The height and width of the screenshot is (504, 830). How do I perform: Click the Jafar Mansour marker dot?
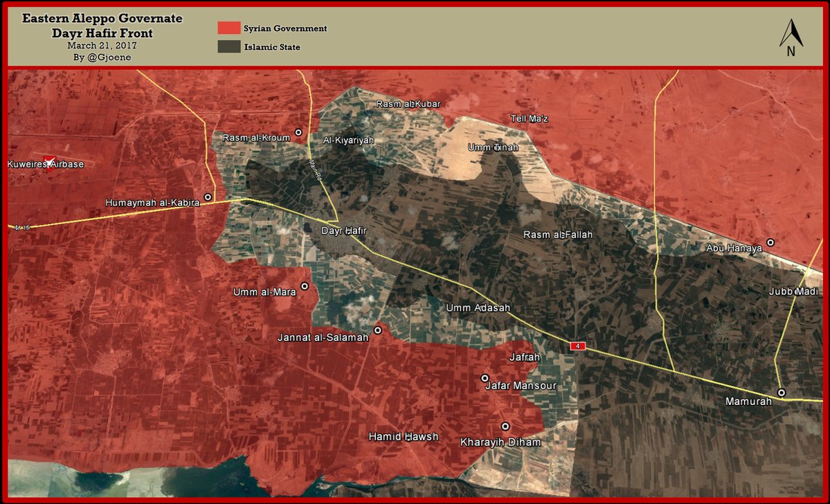pyautogui.click(x=485, y=378)
